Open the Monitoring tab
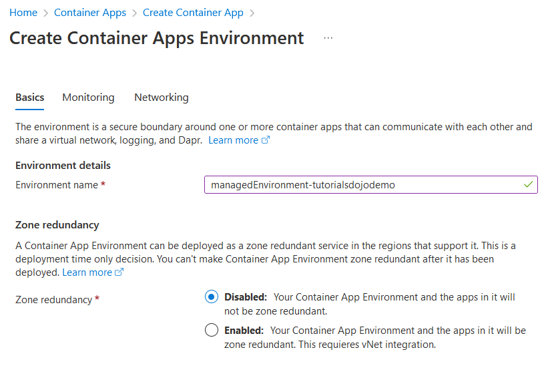This screenshot has width=558, height=392. [x=88, y=97]
